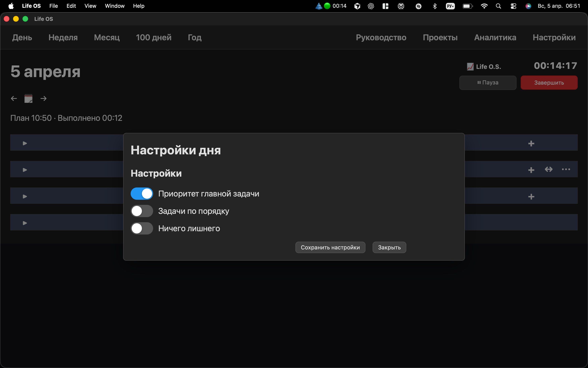Screen dimensions: 588x368
Task: Open the 'Руководство' section
Action: click(x=381, y=37)
